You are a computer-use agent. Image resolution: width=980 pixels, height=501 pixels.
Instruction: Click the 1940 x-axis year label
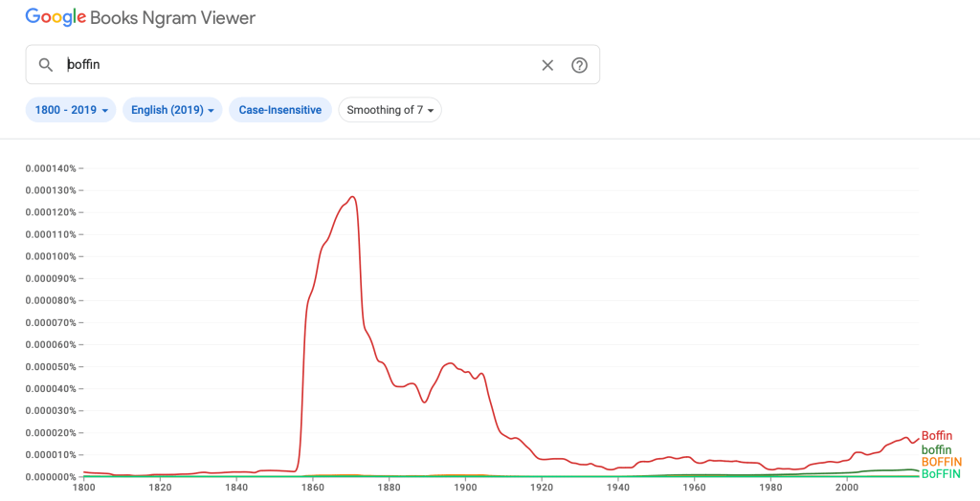pyautogui.click(x=618, y=488)
